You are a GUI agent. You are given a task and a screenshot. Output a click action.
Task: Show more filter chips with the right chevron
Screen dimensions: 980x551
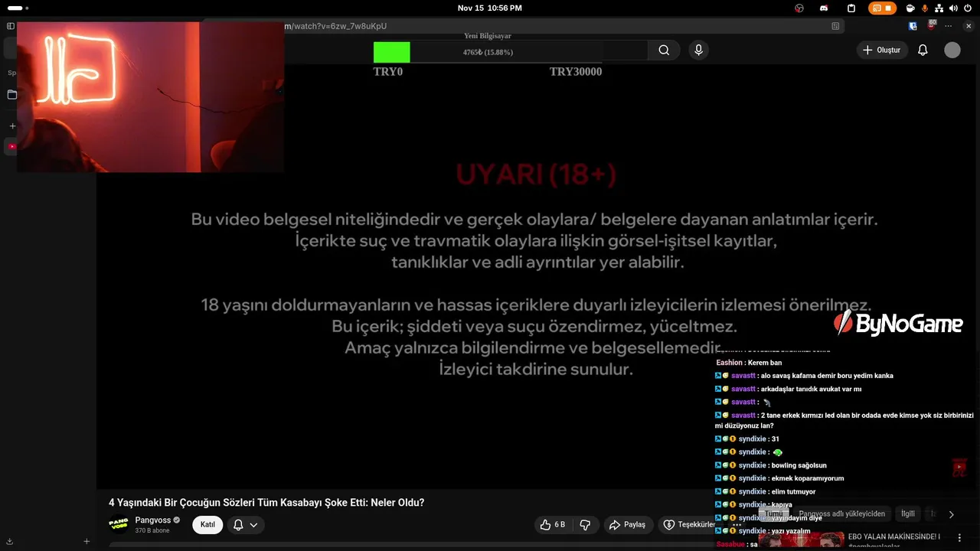[x=951, y=514]
